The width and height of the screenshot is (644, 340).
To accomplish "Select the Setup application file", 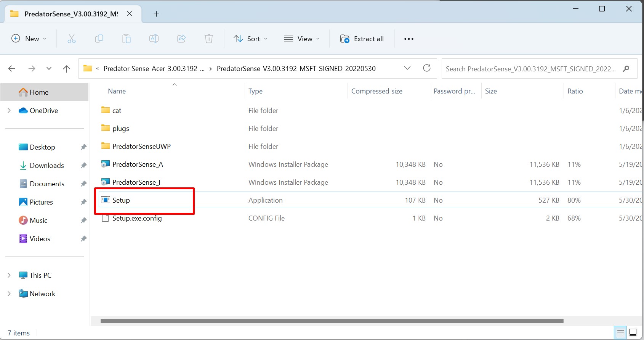I will coord(121,200).
